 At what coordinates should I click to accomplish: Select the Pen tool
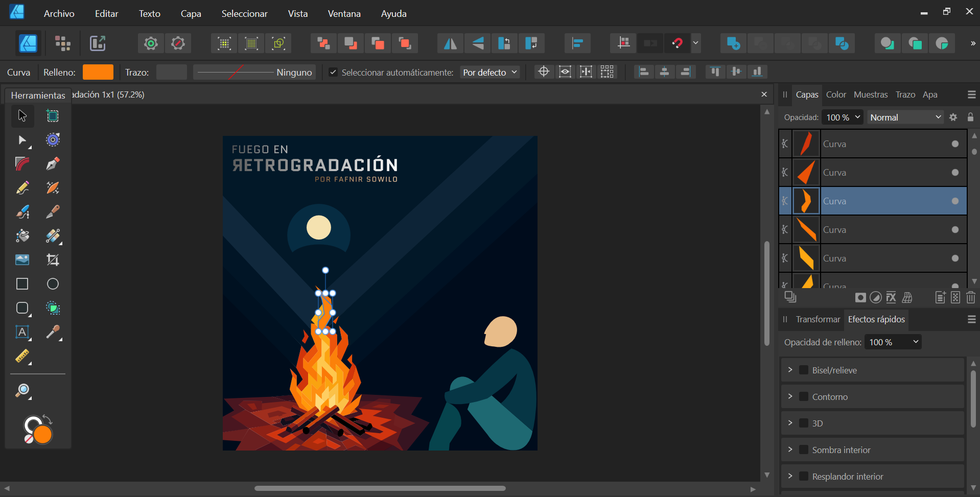coord(53,164)
